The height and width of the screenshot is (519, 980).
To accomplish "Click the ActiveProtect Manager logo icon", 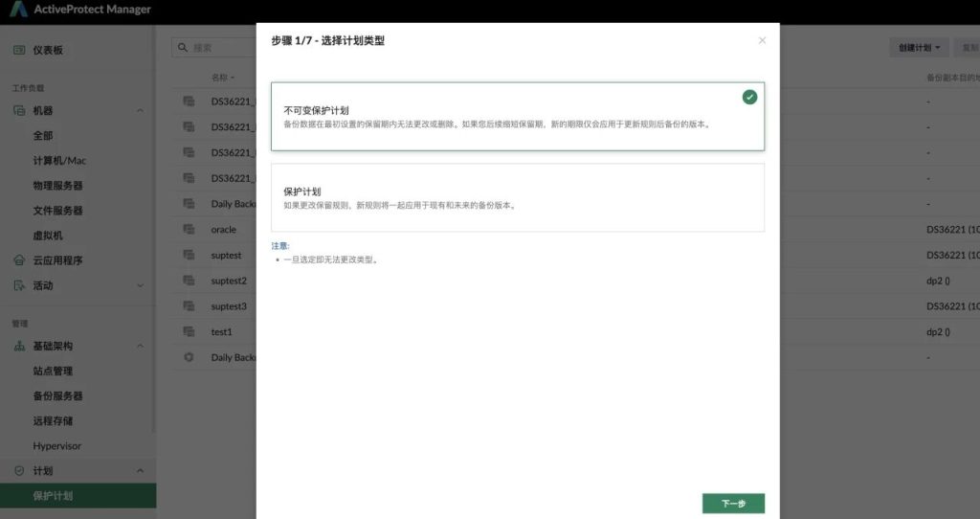I will pos(18,10).
